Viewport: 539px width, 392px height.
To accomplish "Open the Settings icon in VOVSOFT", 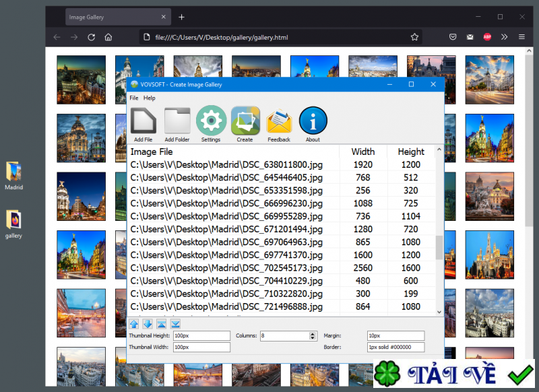I will tap(212, 121).
